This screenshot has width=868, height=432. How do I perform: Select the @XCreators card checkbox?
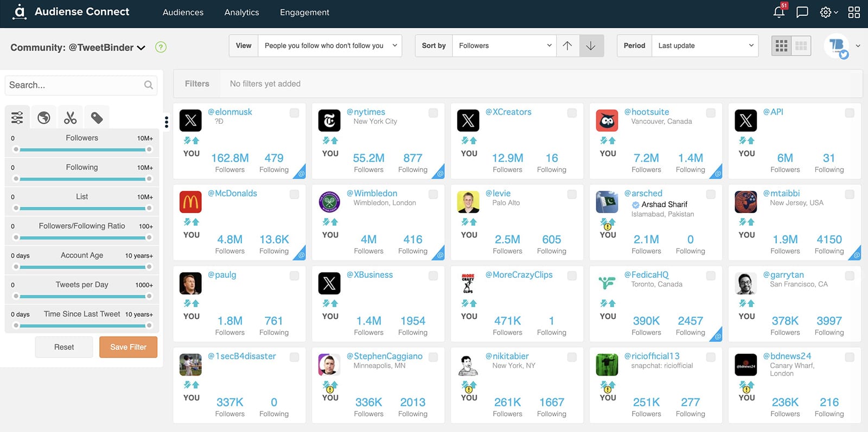(572, 113)
